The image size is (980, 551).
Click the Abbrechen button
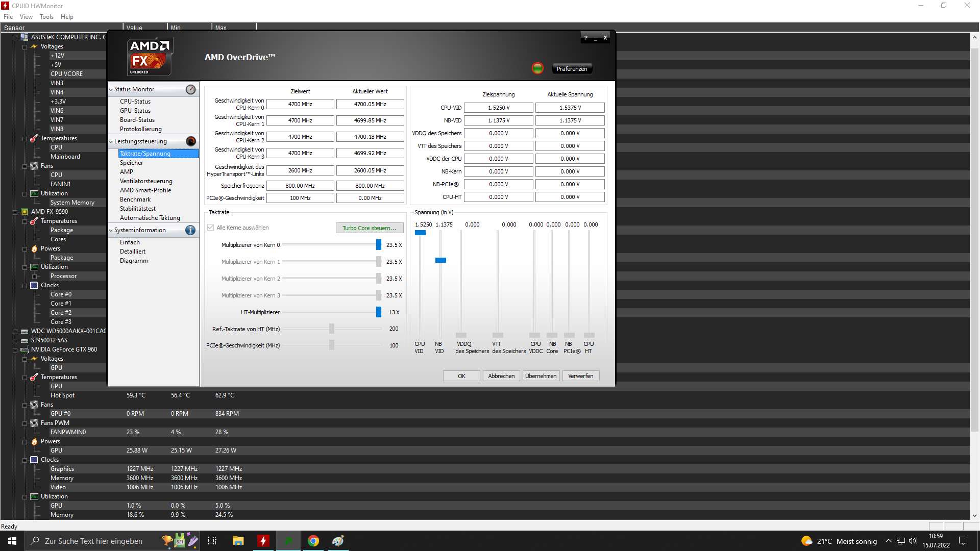pyautogui.click(x=501, y=376)
